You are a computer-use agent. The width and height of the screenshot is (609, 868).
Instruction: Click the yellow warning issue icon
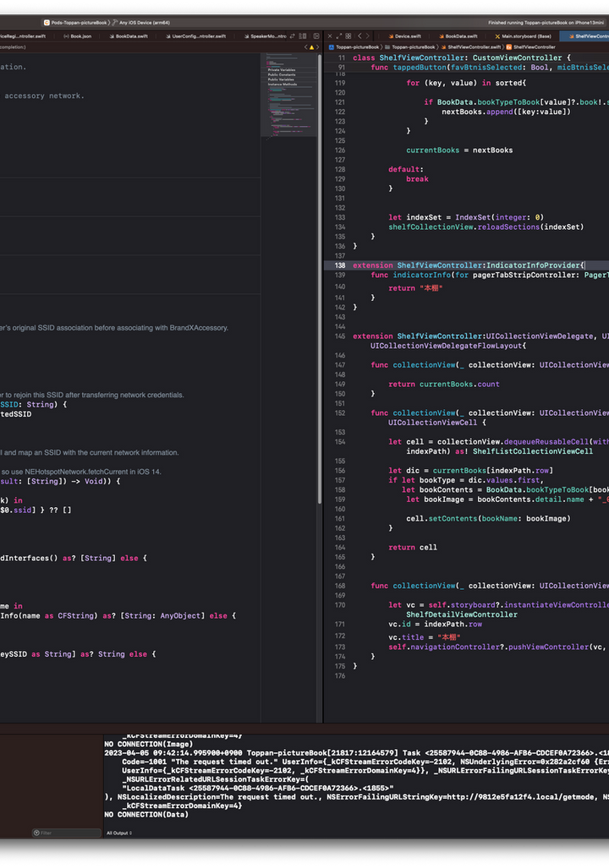click(x=311, y=47)
